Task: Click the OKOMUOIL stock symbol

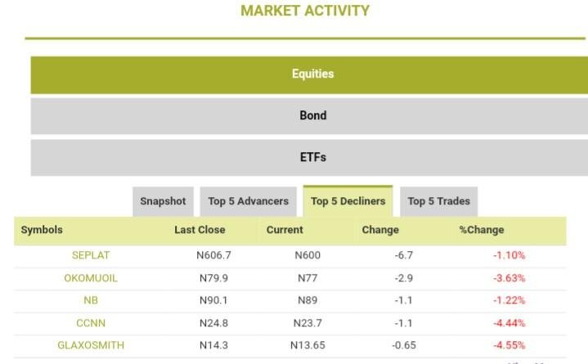Action: 91,278
